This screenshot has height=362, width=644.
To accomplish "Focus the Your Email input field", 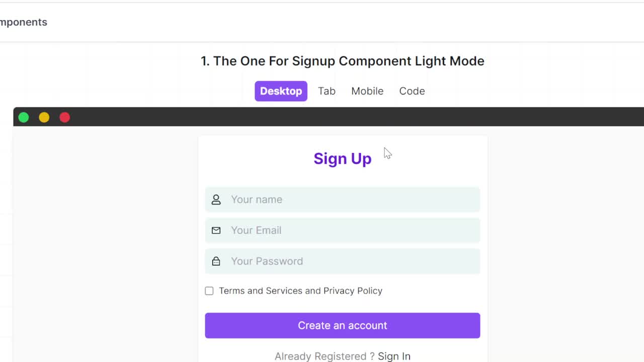I will (343, 230).
